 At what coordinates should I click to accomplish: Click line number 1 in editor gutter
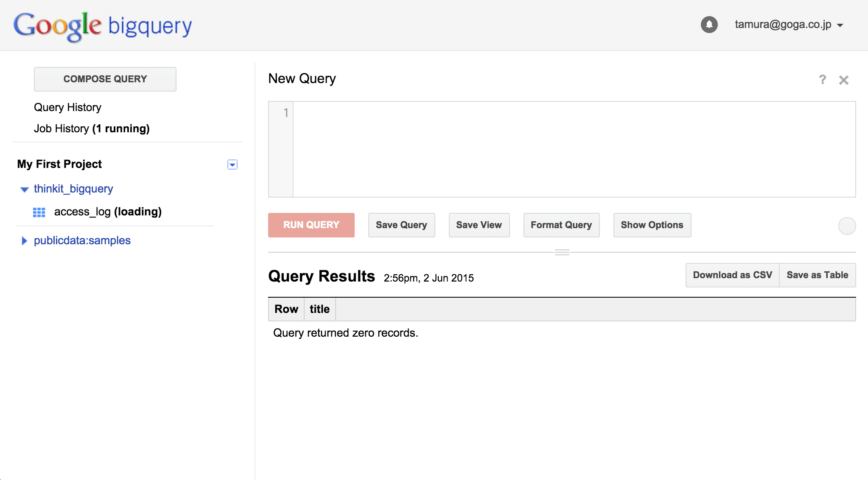coord(286,113)
